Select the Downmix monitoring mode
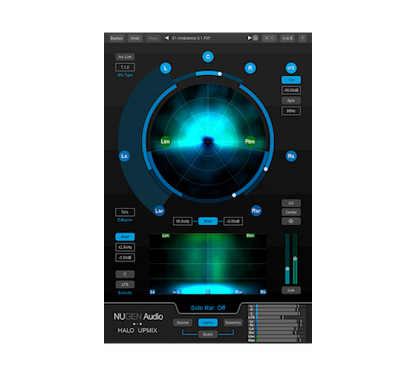Screen dimensions: 416x376 point(233,323)
